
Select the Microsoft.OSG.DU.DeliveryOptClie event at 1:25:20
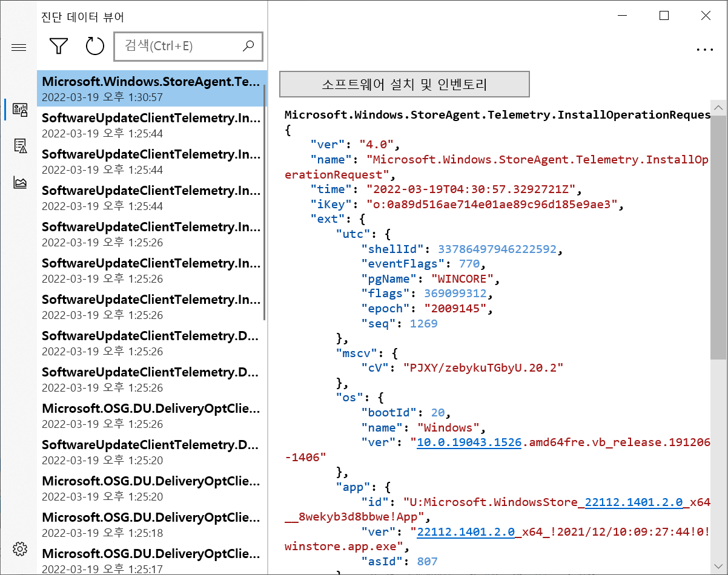[x=151, y=488]
